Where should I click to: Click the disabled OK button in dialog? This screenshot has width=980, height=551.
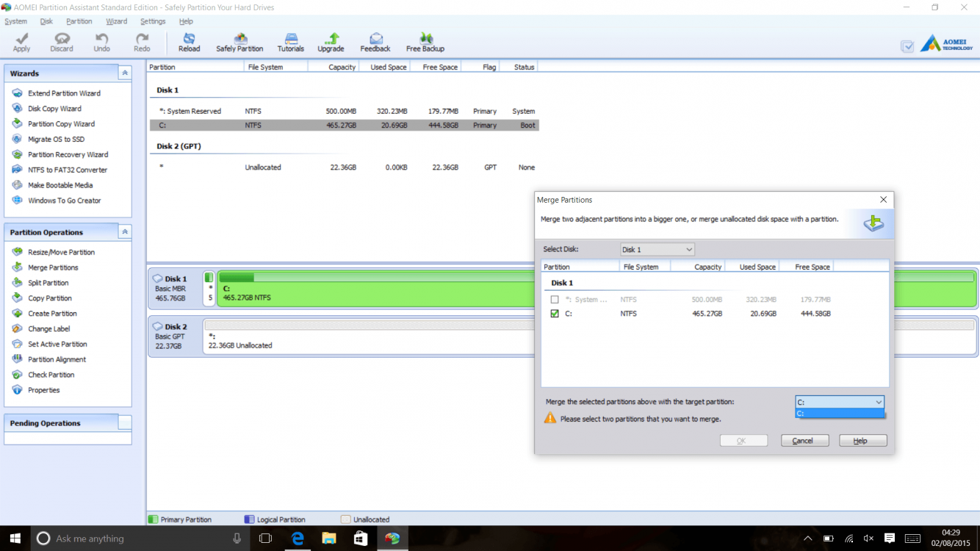coord(743,441)
